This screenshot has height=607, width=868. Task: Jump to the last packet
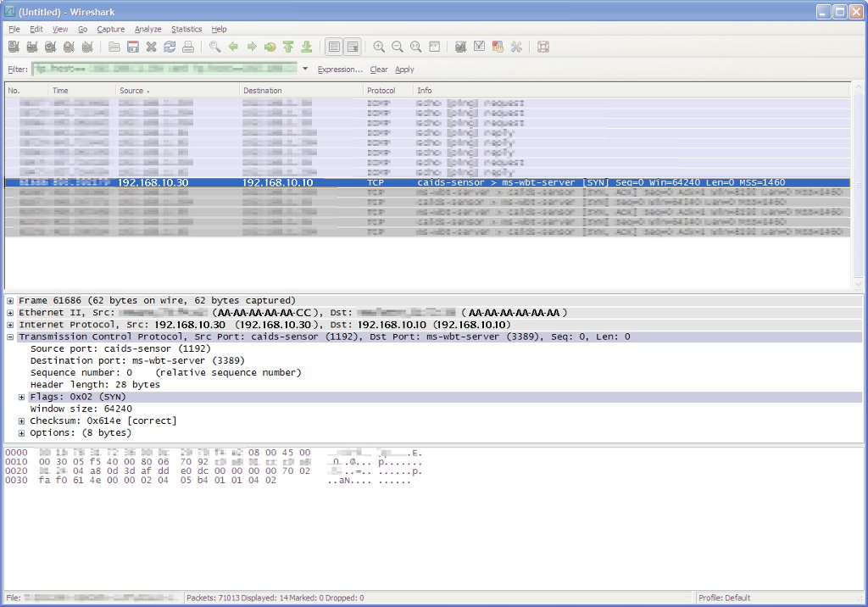307,47
